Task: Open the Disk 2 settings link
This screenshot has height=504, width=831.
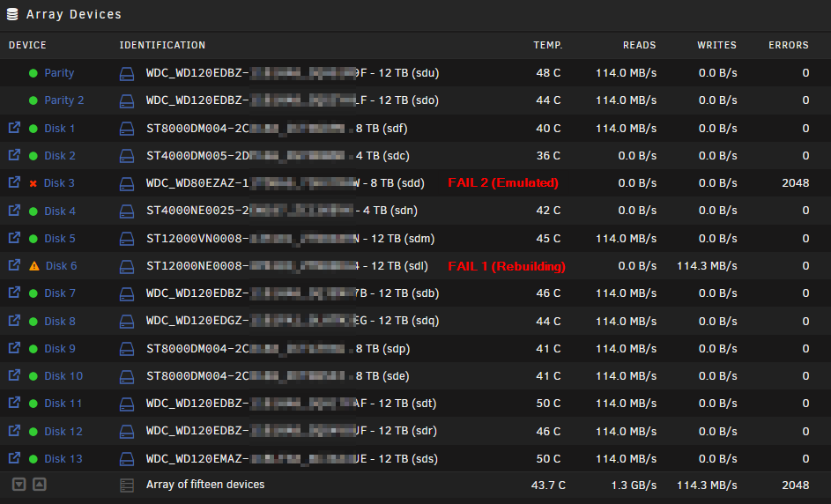Action: (60, 156)
